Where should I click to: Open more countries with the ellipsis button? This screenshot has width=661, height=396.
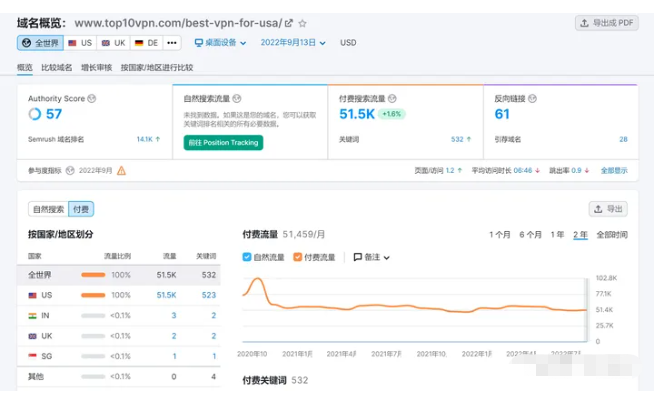point(172,43)
